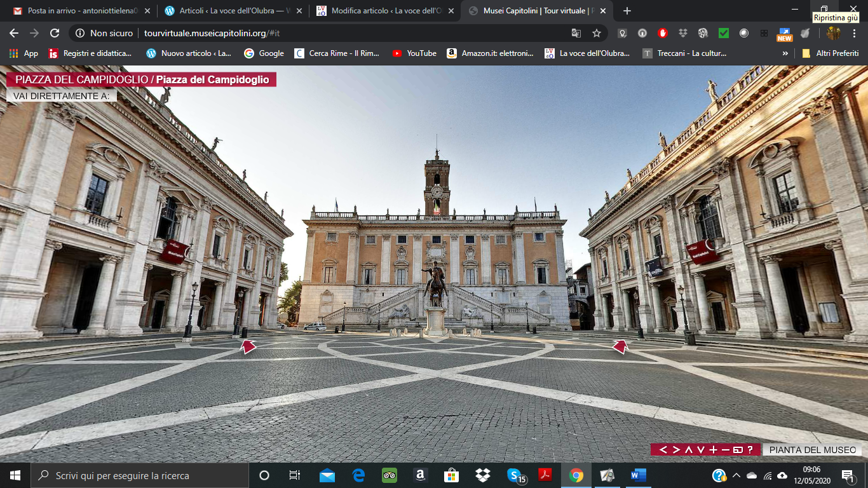This screenshot has height=488, width=868.
Task: Expand the 'Vai direttamente a' list
Action: [x=62, y=95]
